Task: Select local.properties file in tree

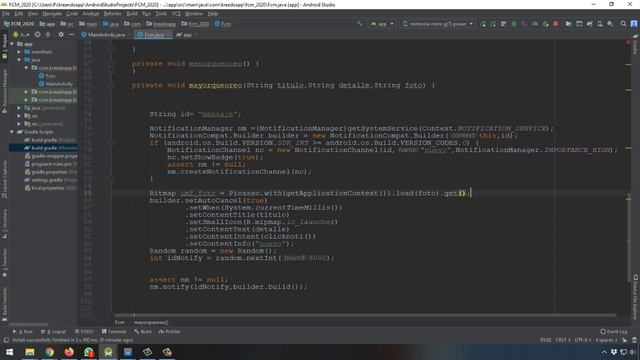Action: pyautogui.click(x=51, y=188)
